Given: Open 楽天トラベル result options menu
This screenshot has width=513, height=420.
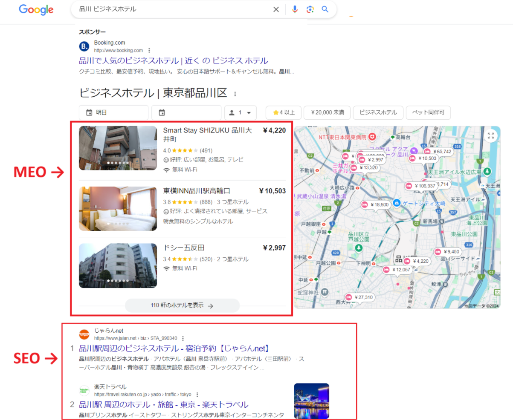Looking at the screenshot, I should pos(197,394).
